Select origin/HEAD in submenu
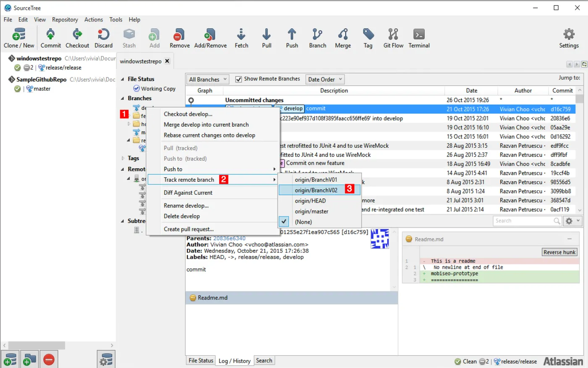 click(320, 201)
